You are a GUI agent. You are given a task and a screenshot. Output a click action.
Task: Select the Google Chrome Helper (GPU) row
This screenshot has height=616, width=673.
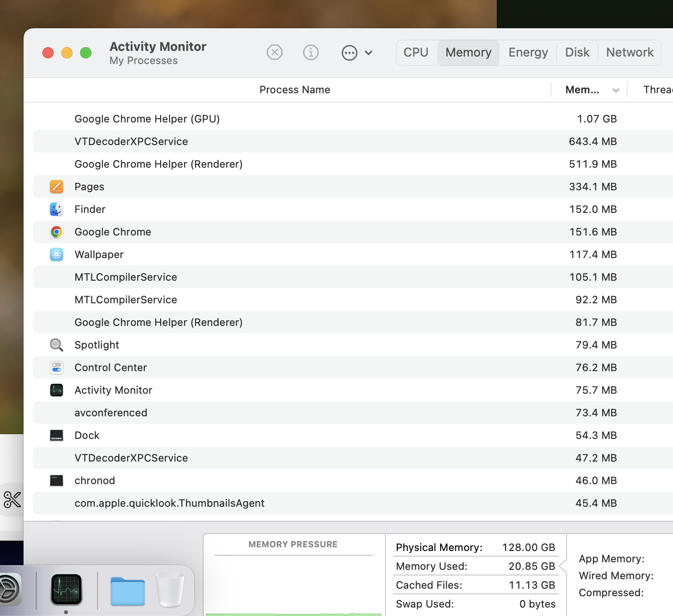pyautogui.click(x=147, y=119)
